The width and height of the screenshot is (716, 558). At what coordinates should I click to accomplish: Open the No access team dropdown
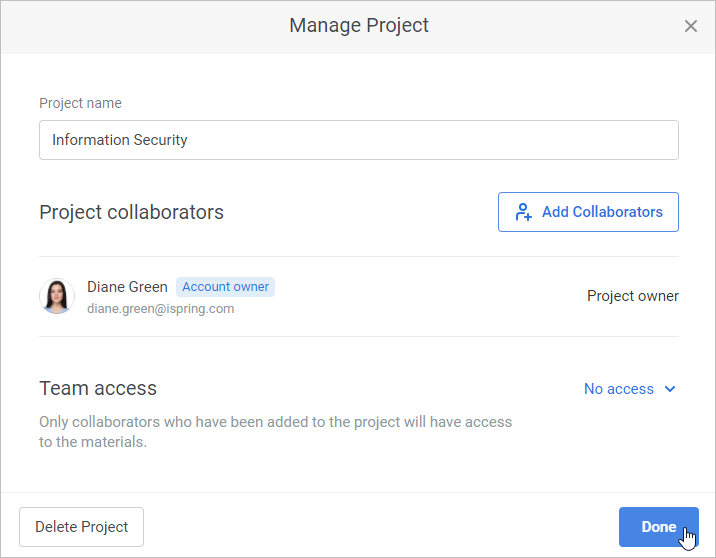tap(630, 389)
